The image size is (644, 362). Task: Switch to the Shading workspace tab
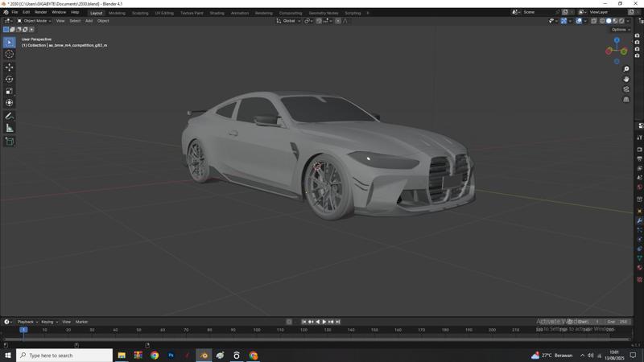pyautogui.click(x=217, y=13)
